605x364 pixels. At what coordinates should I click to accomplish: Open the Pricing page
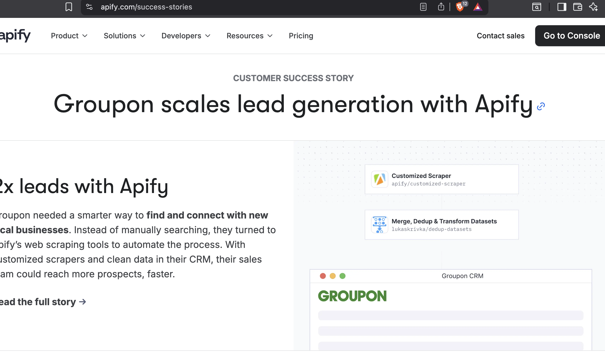[x=301, y=36]
